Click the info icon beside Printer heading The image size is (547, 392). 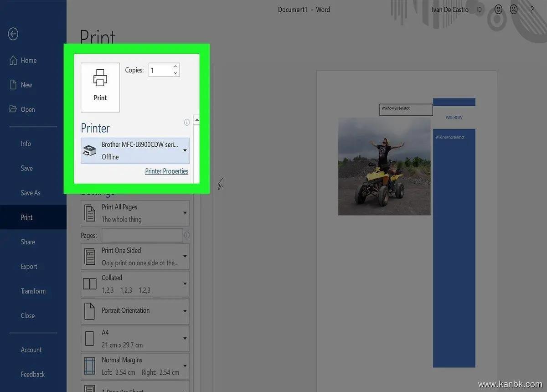click(x=186, y=123)
